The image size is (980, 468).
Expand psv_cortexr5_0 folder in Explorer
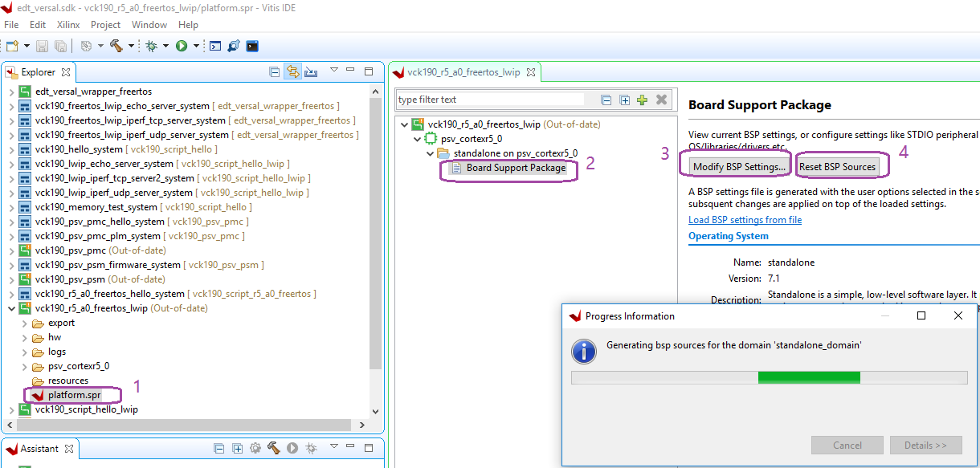point(24,366)
